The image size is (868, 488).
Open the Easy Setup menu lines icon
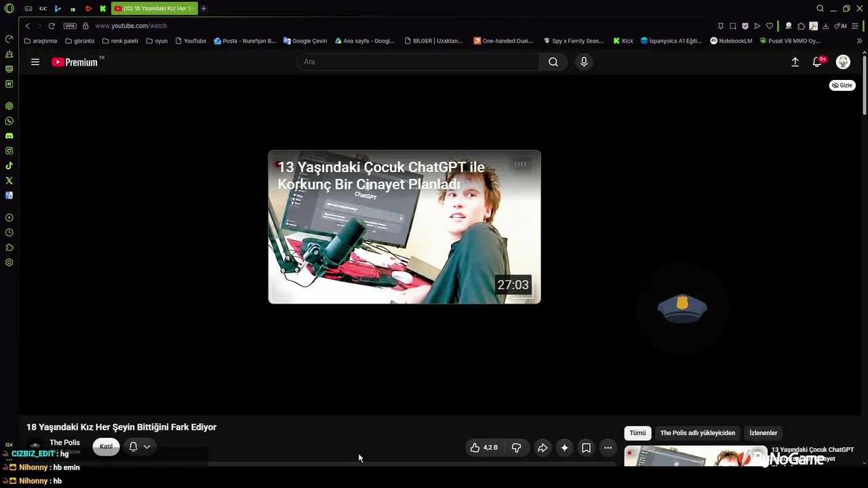(x=855, y=26)
